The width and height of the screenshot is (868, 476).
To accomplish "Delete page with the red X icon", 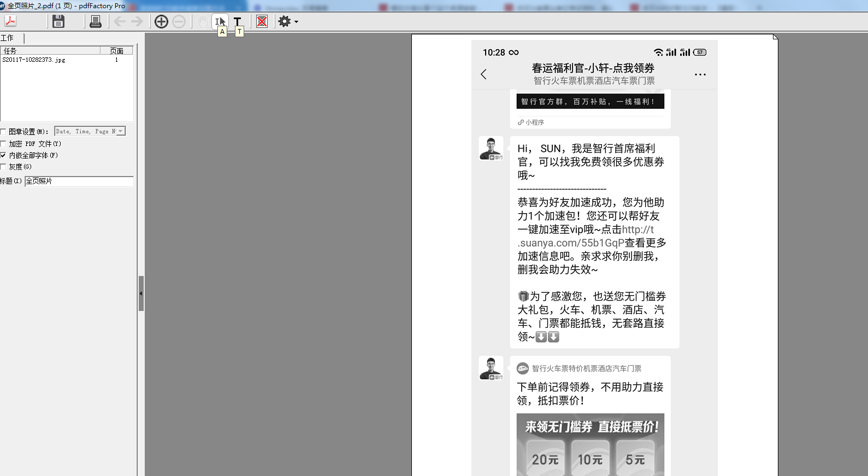I will pos(262,21).
